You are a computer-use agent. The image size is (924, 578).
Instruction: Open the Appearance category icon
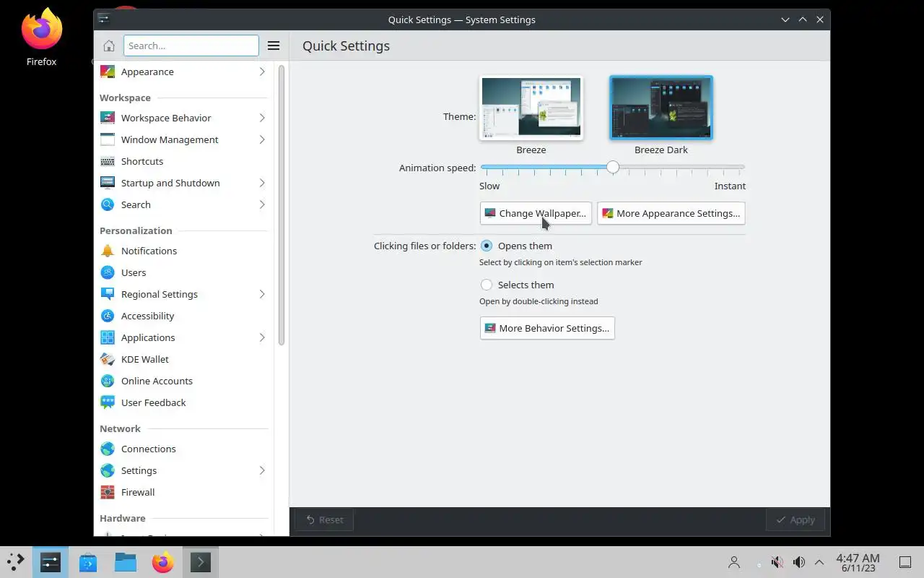[x=108, y=72]
